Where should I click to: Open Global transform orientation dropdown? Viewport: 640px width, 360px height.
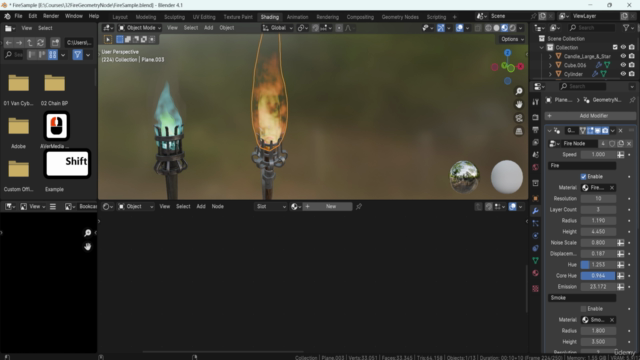[278, 28]
